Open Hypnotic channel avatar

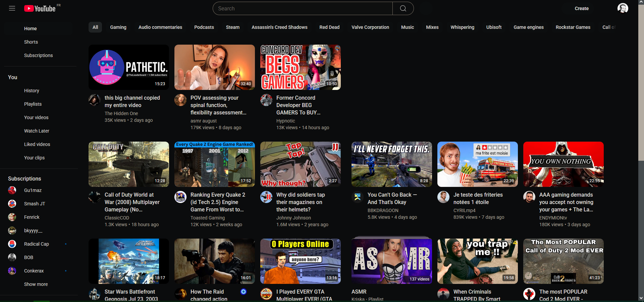266,100
